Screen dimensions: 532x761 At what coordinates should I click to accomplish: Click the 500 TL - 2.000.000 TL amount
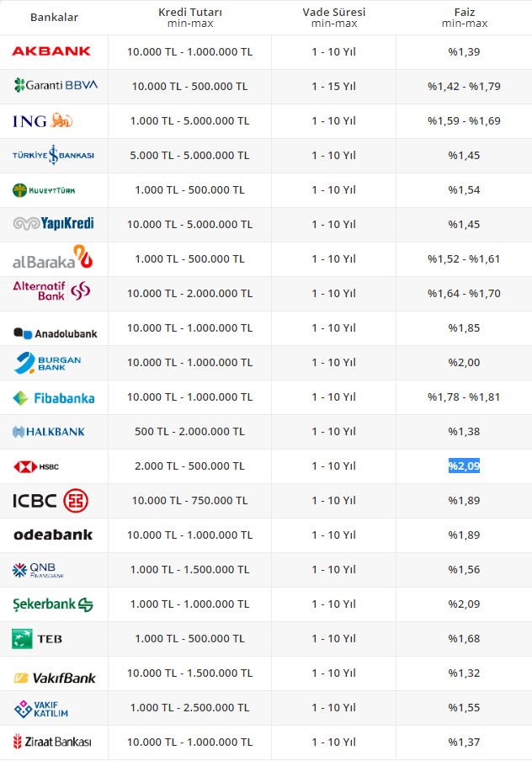pyautogui.click(x=189, y=431)
